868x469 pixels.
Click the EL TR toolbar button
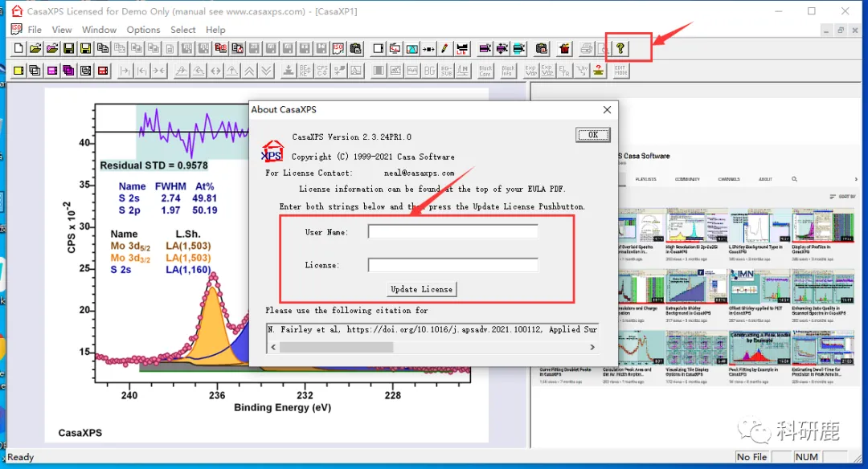(564, 71)
